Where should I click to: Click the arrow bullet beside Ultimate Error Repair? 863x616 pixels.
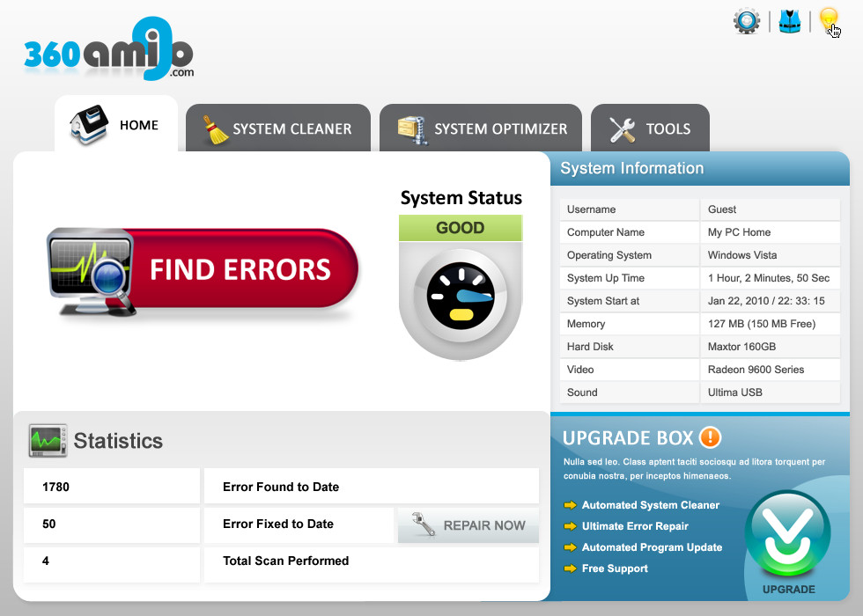click(x=571, y=526)
